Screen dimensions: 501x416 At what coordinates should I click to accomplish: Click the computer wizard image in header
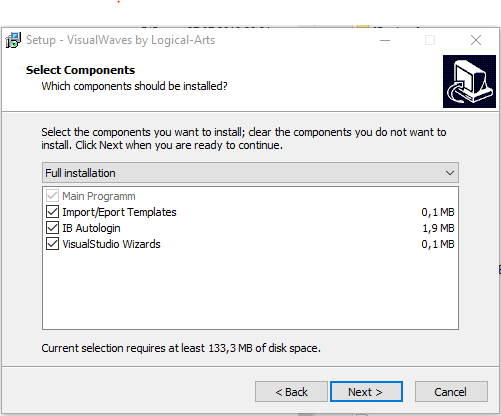469,81
